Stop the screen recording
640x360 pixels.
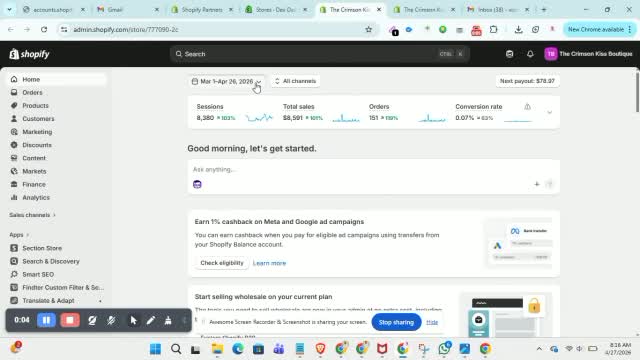click(x=70, y=320)
